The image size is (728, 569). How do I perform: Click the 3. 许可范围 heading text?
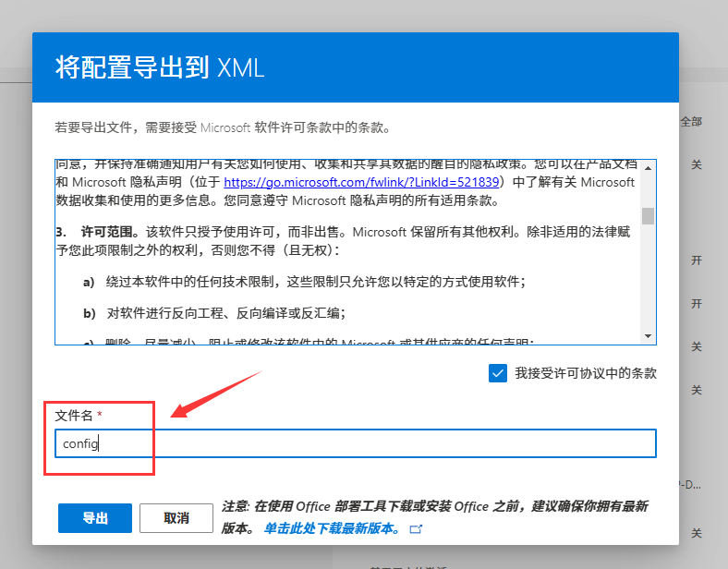coord(99,232)
